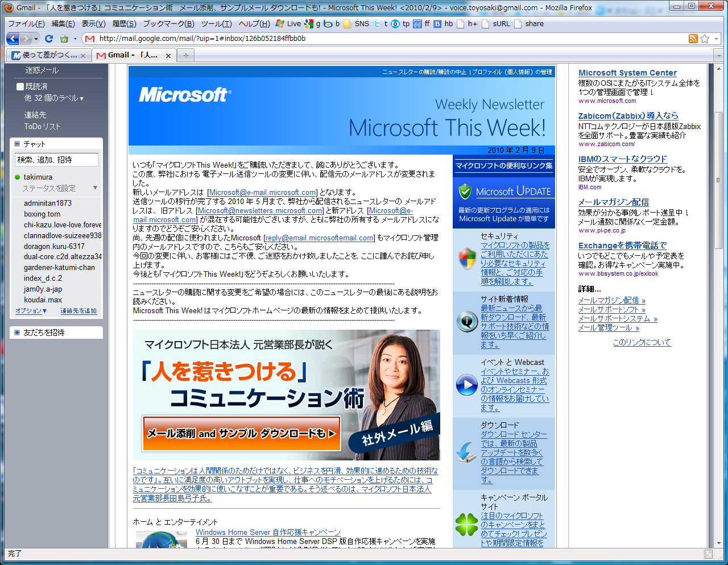The width and height of the screenshot is (728, 565).
Task: Open the home button dropdown arrow
Action: [x=75, y=39]
